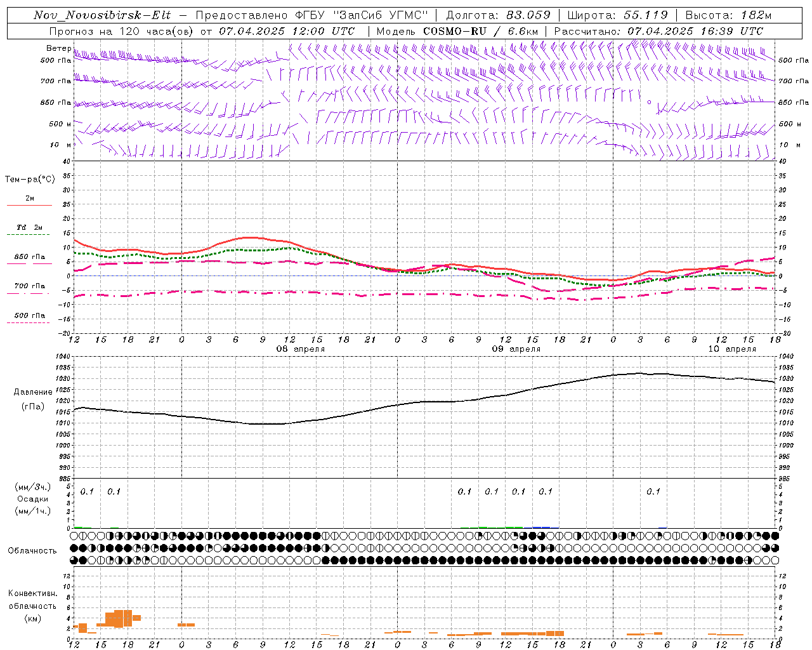This screenshot has height=650, width=812.
Task: Click the '(мм/1ч.)' precipitation unit label
Action: [x=33, y=511]
